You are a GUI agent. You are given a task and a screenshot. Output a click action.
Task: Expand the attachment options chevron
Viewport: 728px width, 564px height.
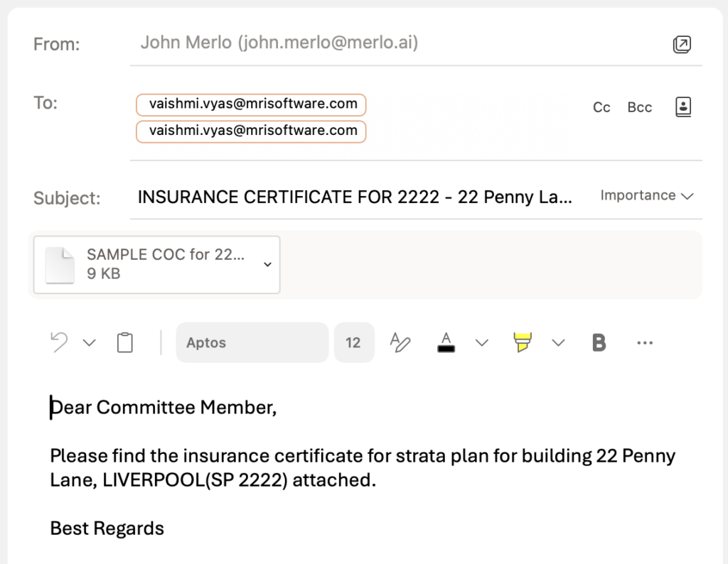(x=267, y=264)
